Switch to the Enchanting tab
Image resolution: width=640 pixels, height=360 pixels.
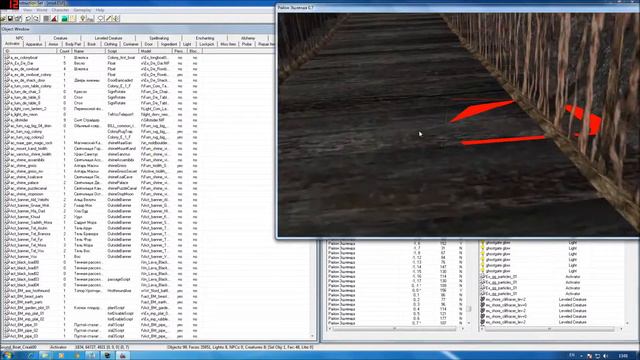point(205,38)
